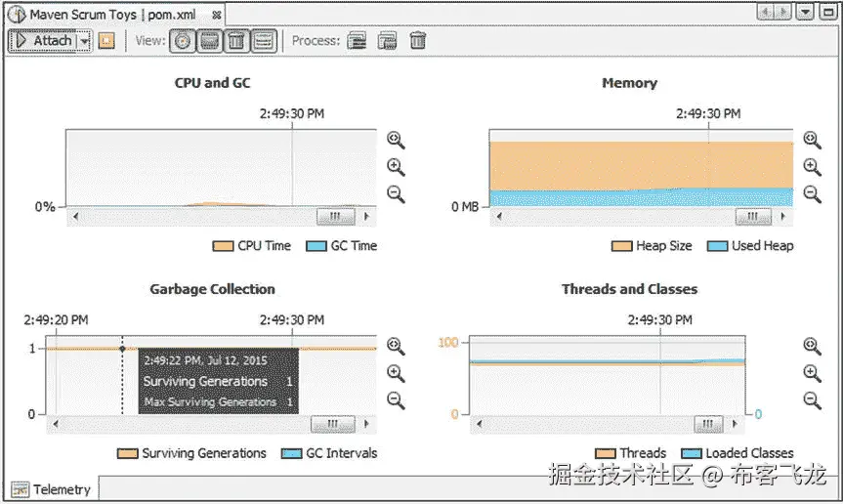Click the GC Intervals legend swatch
This screenshot has height=504, width=843.
(291, 453)
